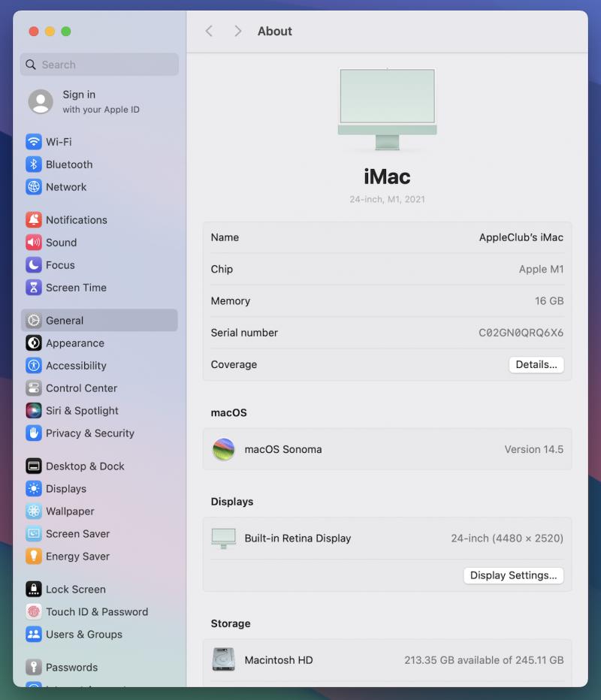Open the Displays sun icon

34,488
